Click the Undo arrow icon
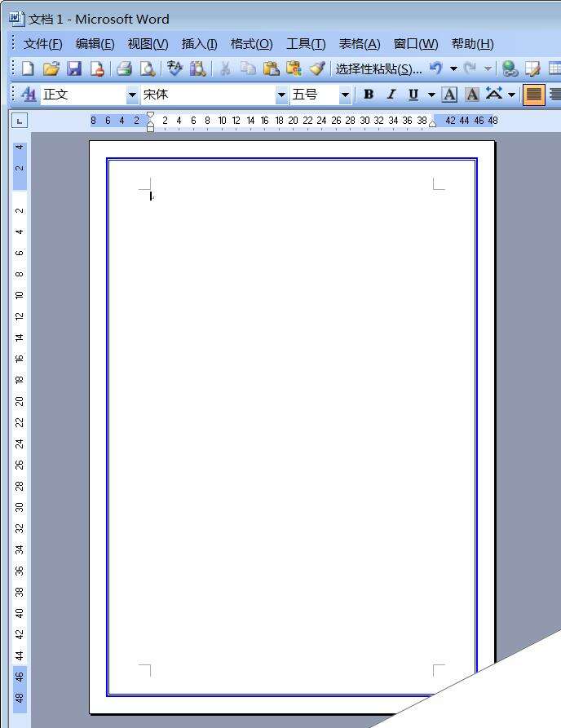The height and width of the screenshot is (728, 561). (435, 68)
